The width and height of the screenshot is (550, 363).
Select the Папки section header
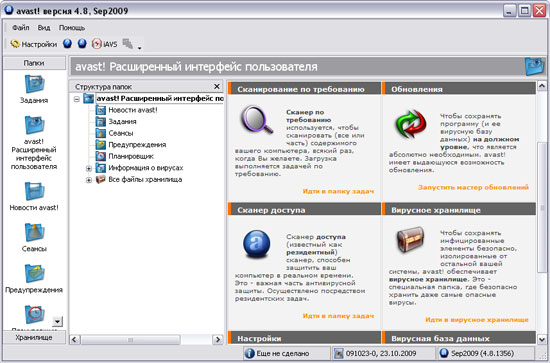34,63
